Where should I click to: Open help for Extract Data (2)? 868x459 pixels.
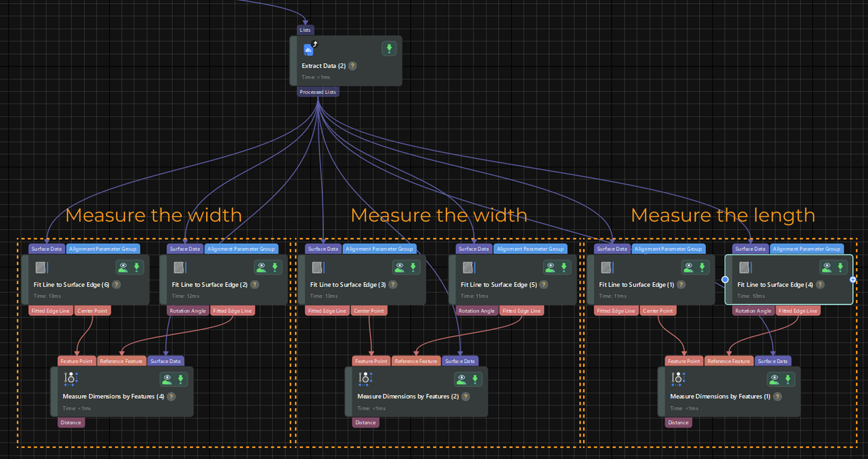pyautogui.click(x=353, y=66)
